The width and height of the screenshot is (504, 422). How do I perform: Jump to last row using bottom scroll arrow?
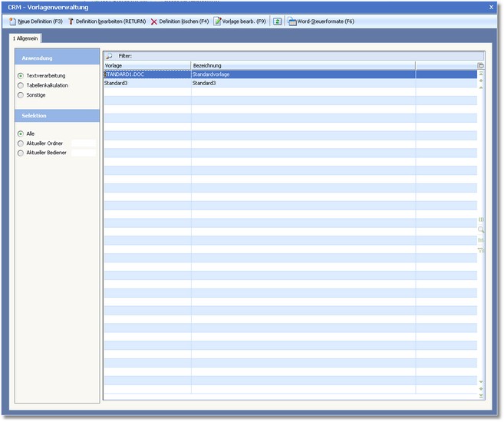(481, 395)
